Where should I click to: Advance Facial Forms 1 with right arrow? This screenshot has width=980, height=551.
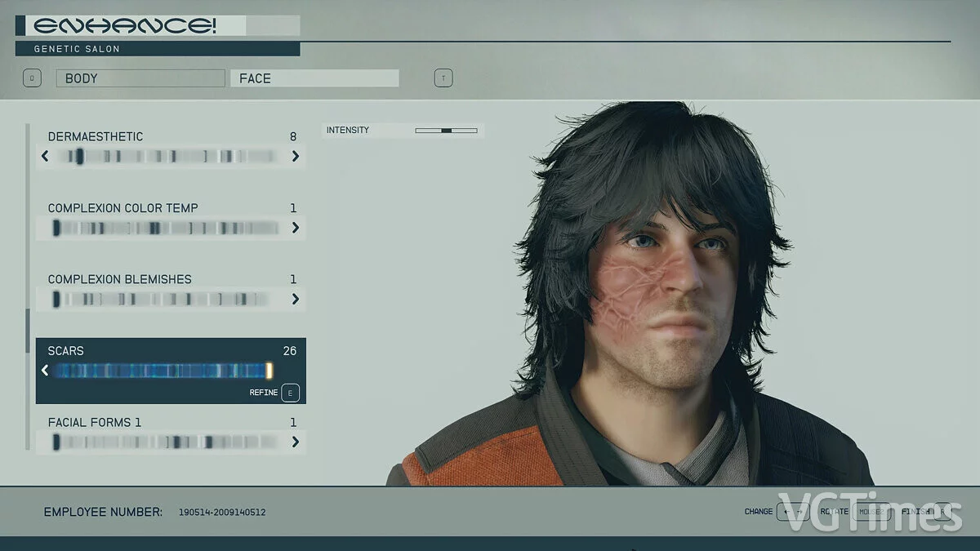295,442
